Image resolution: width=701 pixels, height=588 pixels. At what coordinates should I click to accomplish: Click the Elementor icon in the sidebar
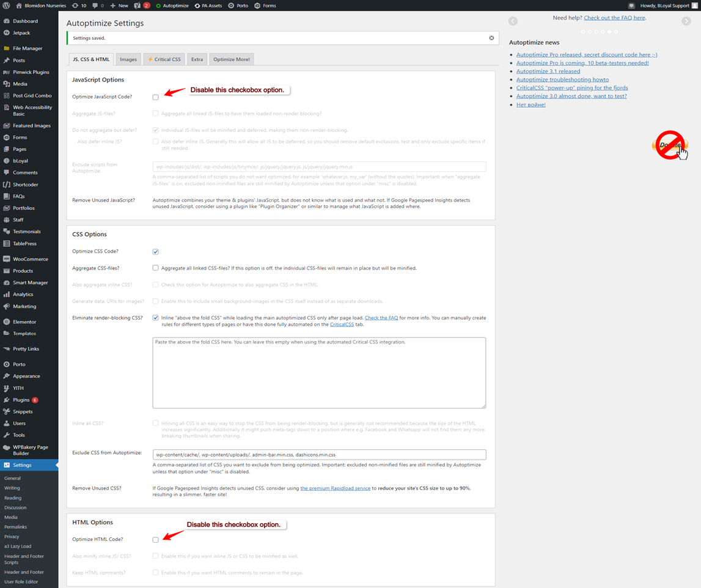(x=6, y=322)
